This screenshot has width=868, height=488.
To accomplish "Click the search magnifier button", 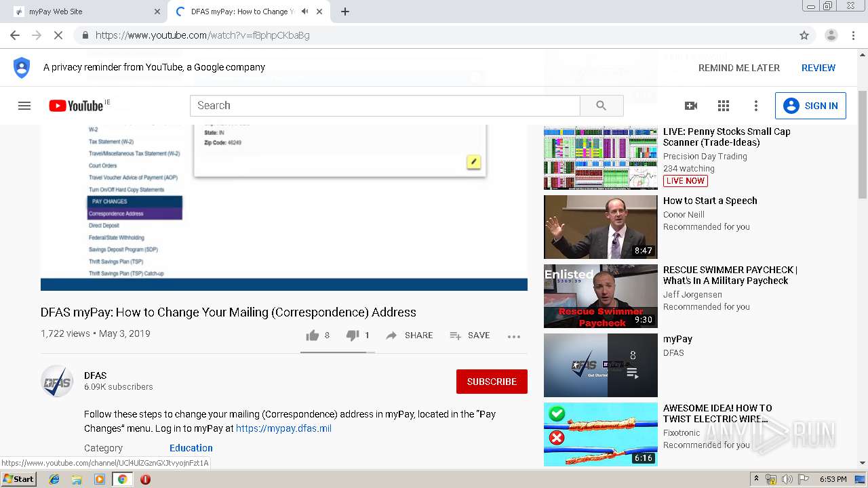I will tap(601, 106).
